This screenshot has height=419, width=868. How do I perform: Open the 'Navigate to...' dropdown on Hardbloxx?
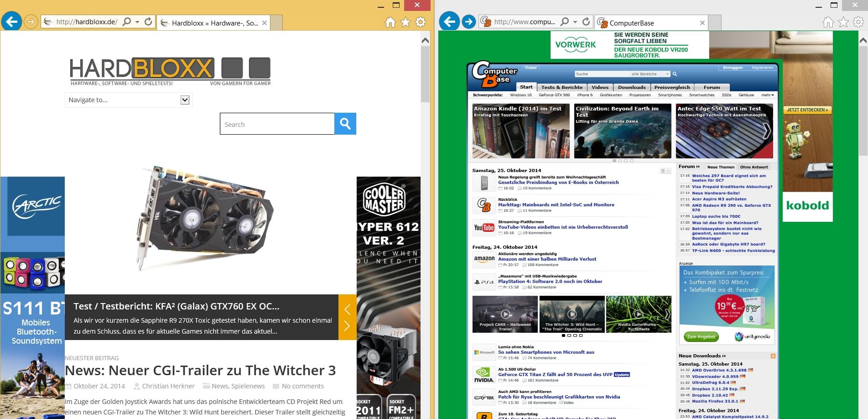pyautogui.click(x=128, y=100)
